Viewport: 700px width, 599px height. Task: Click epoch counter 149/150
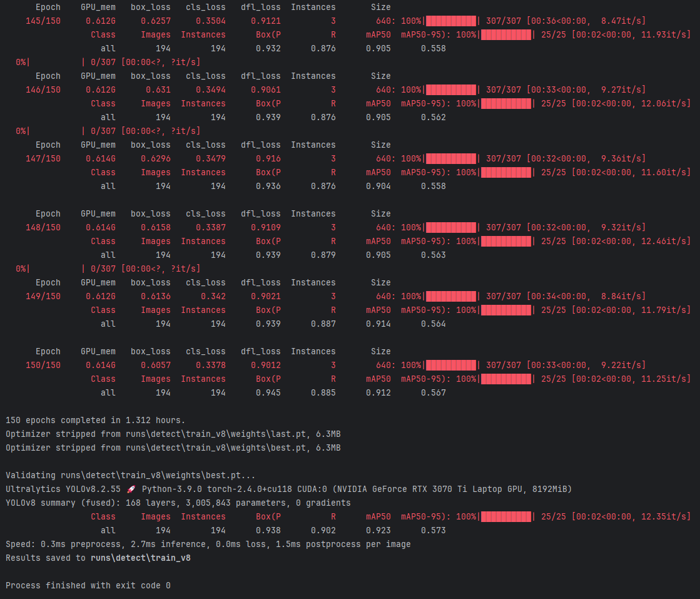coord(43,296)
